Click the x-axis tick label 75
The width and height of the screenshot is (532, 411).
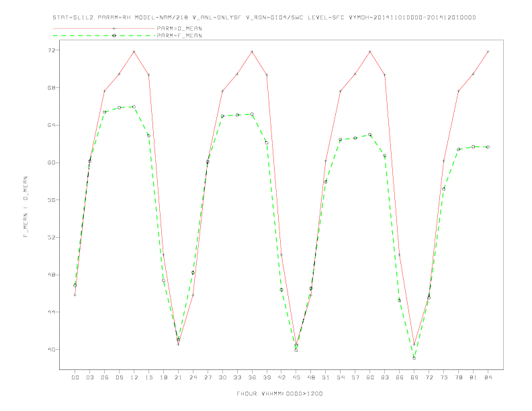tap(444, 377)
